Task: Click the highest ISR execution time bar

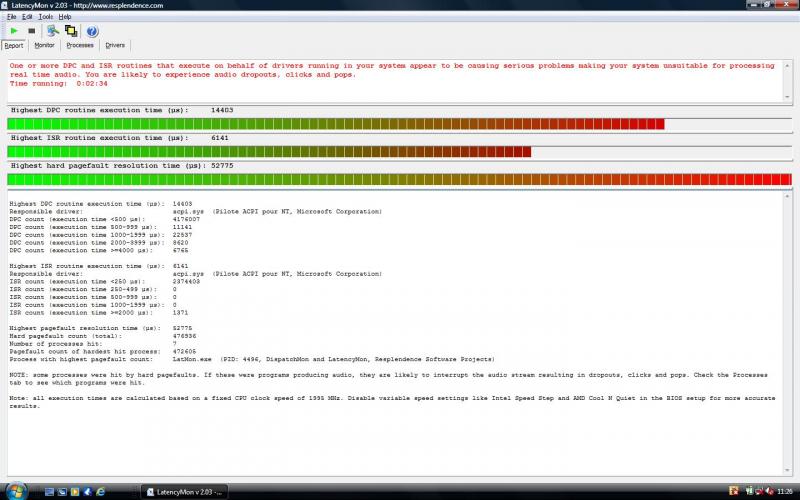Action: [399, 152]
